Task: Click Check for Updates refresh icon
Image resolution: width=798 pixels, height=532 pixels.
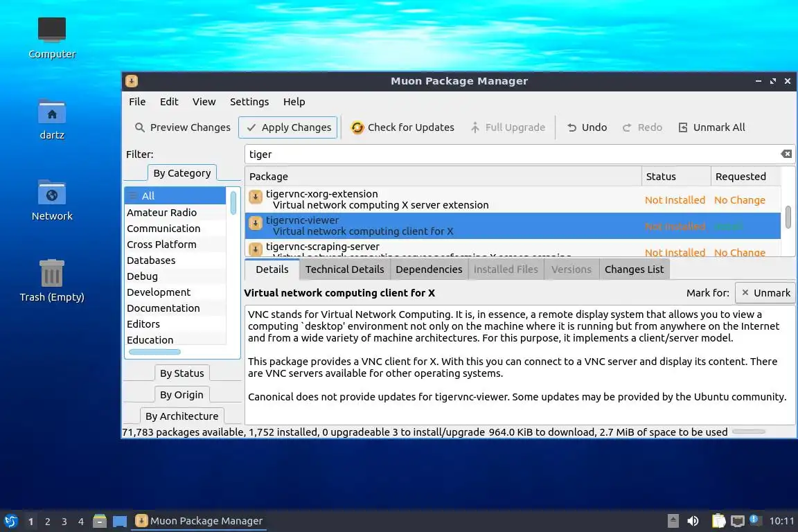Action: pos(357,127)
